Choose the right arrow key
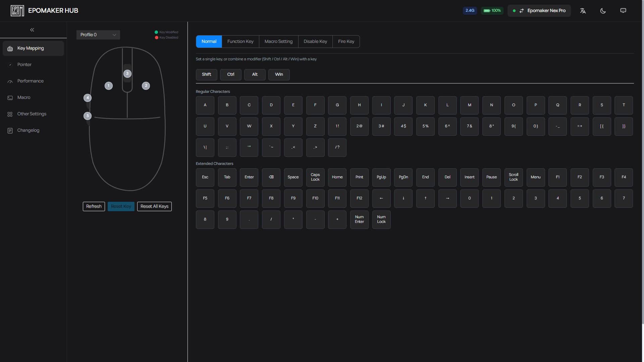 pos(447,198)
